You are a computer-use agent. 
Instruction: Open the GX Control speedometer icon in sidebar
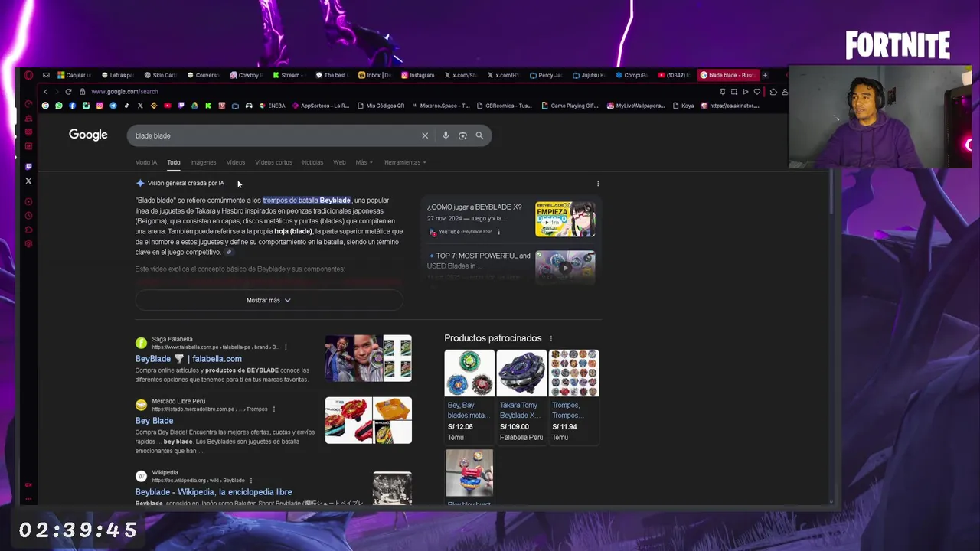(x=28, y=104)
